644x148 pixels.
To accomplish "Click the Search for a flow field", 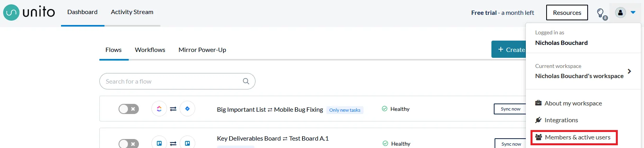I will coord(177,81).
